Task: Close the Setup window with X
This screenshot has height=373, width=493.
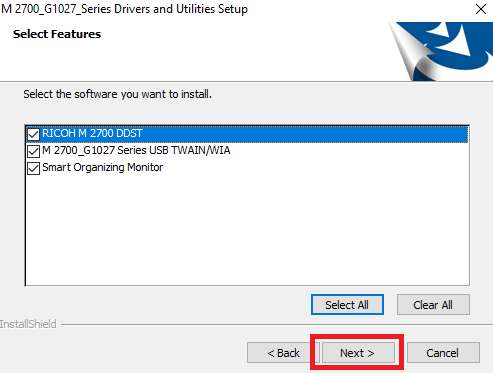Action: [x=481, y=9]
